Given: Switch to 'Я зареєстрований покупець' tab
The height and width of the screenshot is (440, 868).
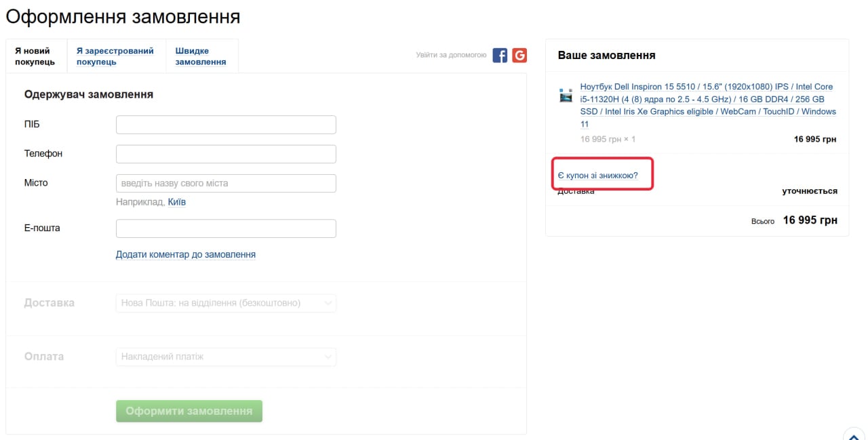Looking at the screenshot, I should pos(115,56).
